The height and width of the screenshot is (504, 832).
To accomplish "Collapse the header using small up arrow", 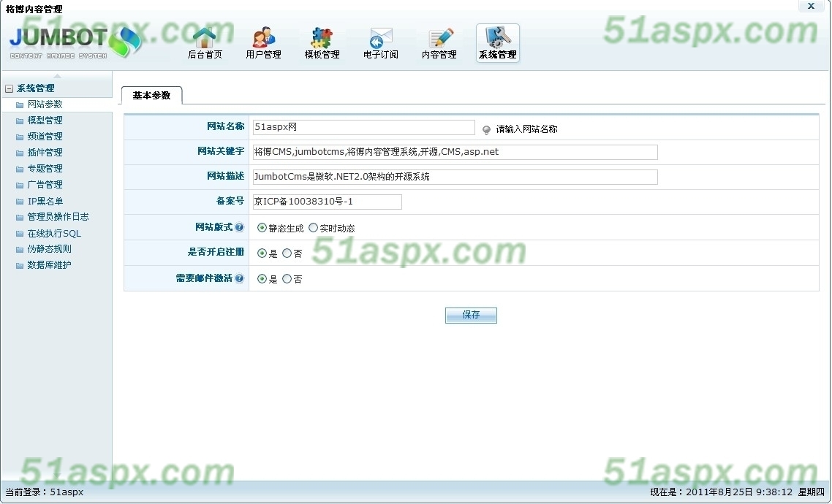I will coord(57,76).
